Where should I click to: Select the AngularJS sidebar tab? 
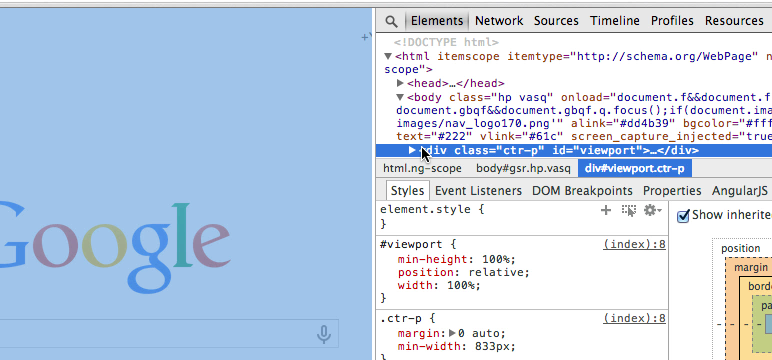tap(740, 191)
